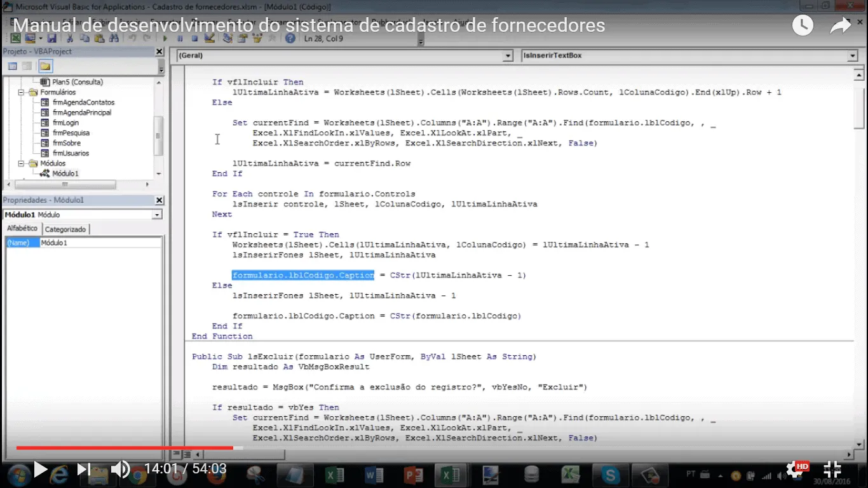Click the Public Sub lsExcluir code line
Screen dimensions: 868x488
click(x=364, y=356)
